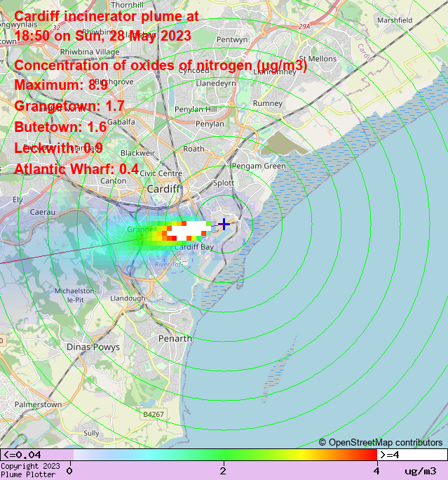Click the 'Splott' district label
Image resolution: width=448 pixels, height=480 pixels.
[224, 183]
